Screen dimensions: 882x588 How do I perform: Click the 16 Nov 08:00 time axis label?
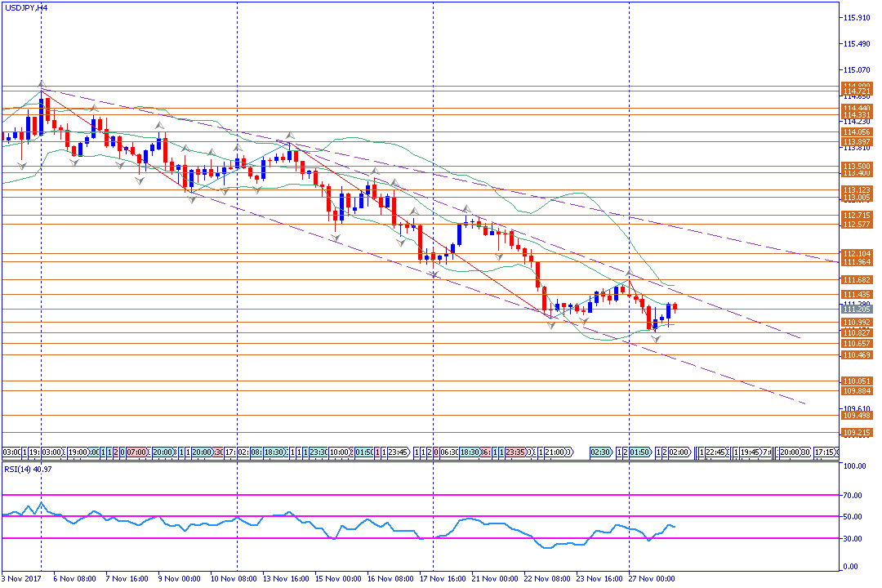click(x=391, y=578)
